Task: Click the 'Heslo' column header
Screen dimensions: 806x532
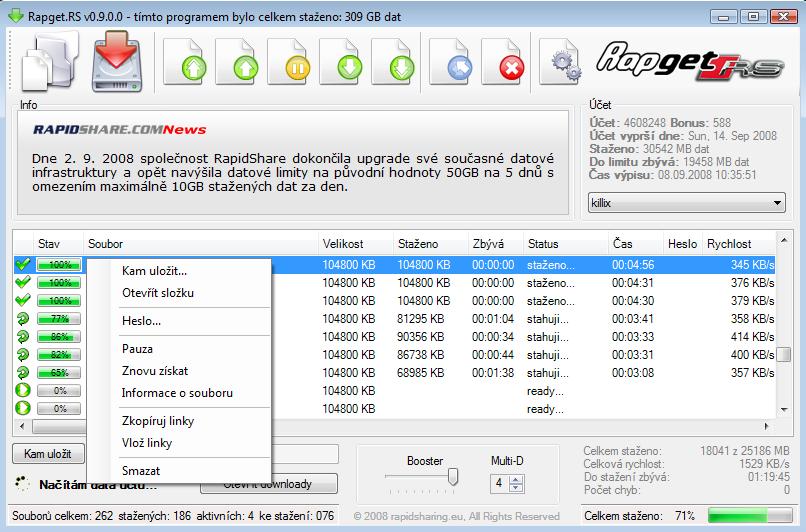Action: click(x=683, y=244)
